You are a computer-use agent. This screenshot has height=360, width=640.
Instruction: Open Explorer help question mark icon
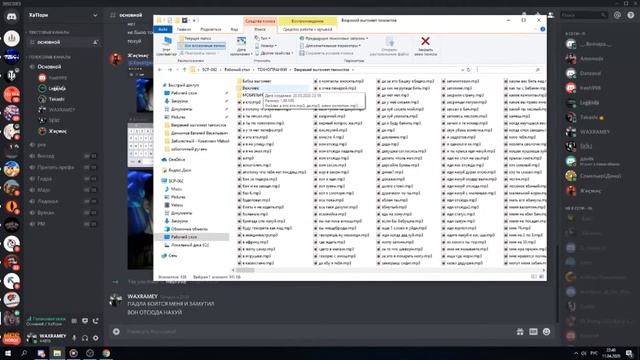point(542,29)
